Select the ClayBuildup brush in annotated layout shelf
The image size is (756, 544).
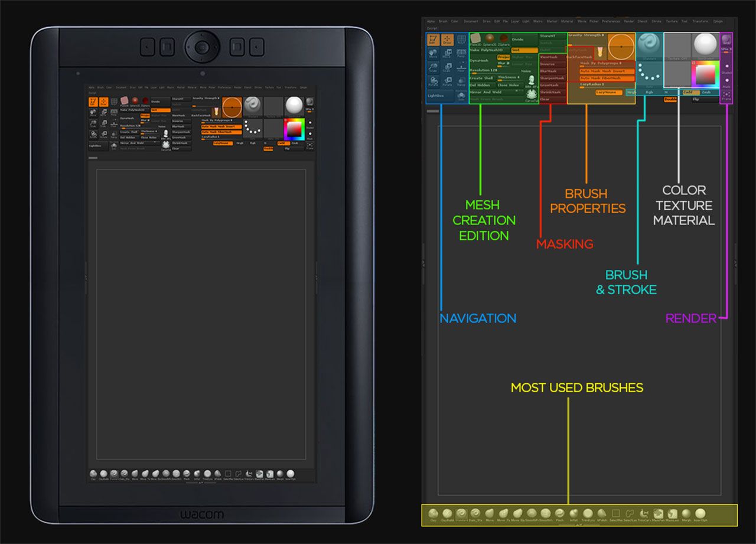[448, 514]
